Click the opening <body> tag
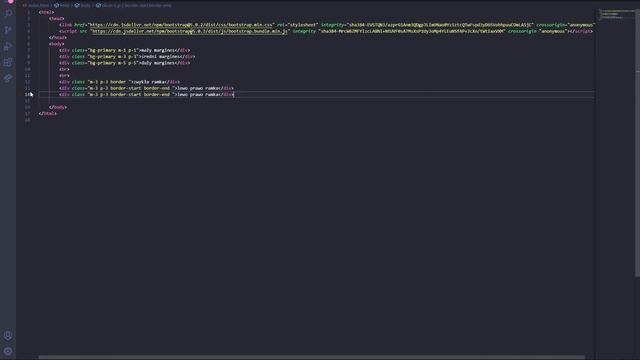The image size is (640, 360). point(57,44)
